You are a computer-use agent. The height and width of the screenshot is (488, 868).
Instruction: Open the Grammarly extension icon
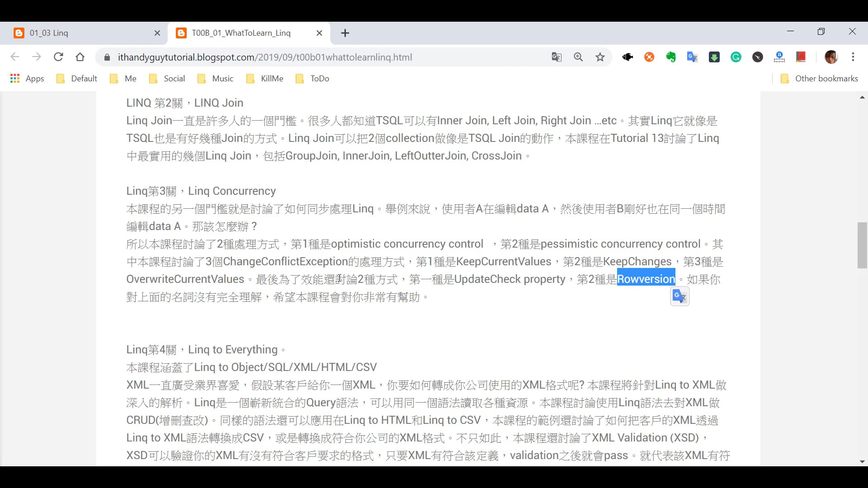tap(736, 57)
